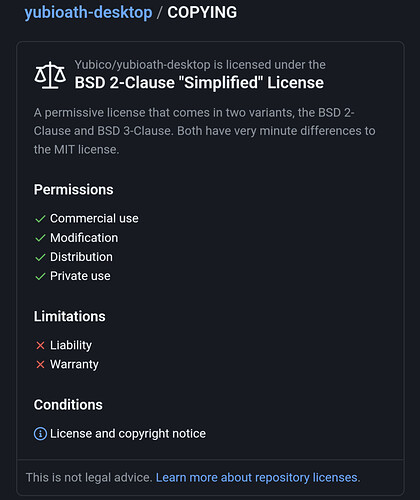Click the green checkmark beside Commercial use
420x500 pixels.
click(x=40, y=219)
